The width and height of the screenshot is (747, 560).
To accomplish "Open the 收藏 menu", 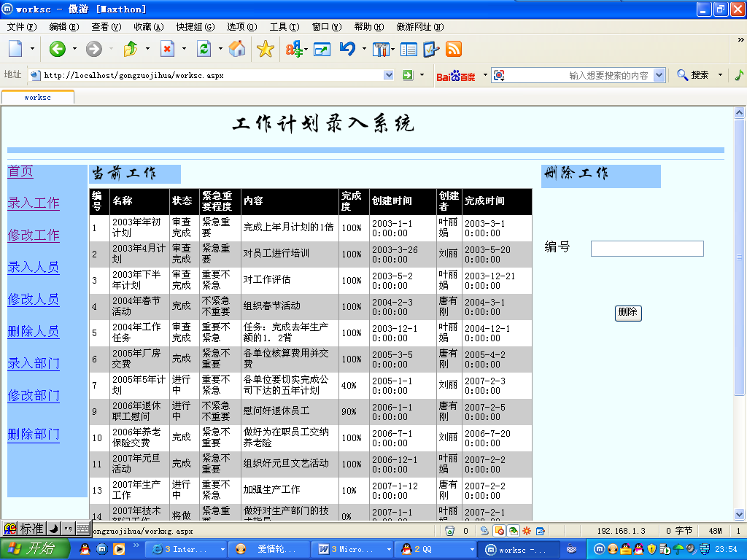I will coord(149,27).
